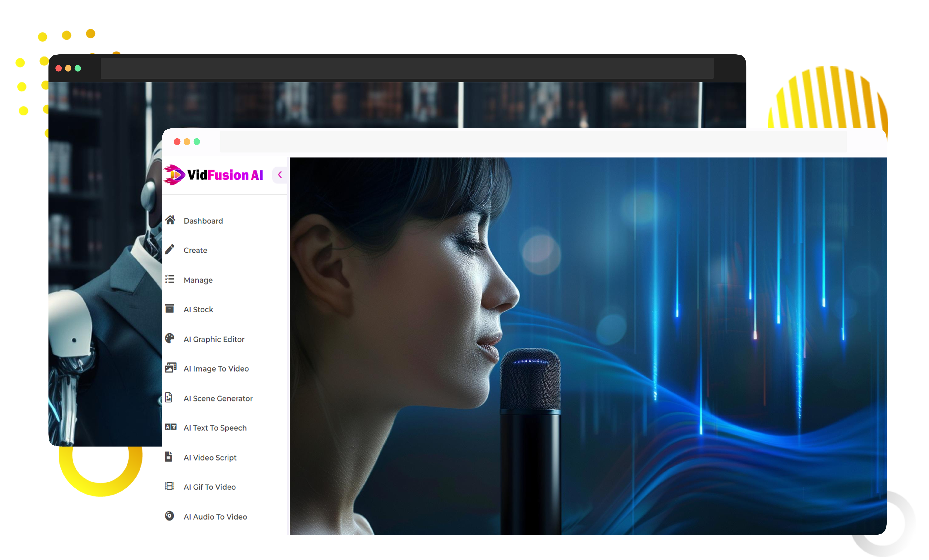This screenshot has height=560, width=929.
Task: Click the front window address bar
Action: (x=533, y=142)
